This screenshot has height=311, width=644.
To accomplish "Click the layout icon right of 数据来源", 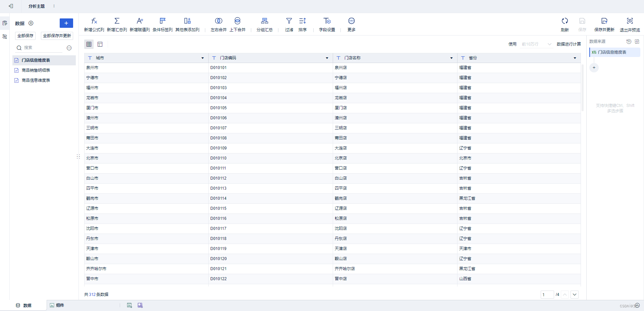I will 637,42.
